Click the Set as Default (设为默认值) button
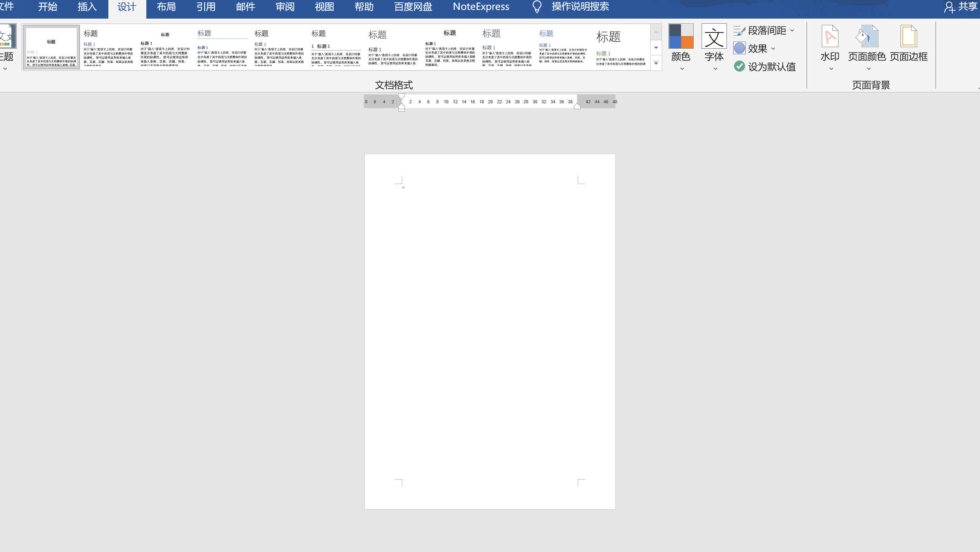 (x=765, y=66)
